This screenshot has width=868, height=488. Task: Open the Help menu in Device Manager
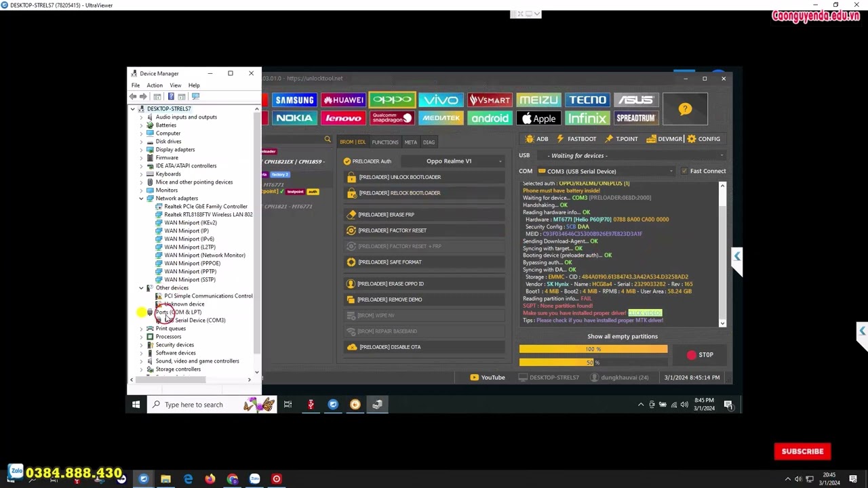click(x=194, y=85)
